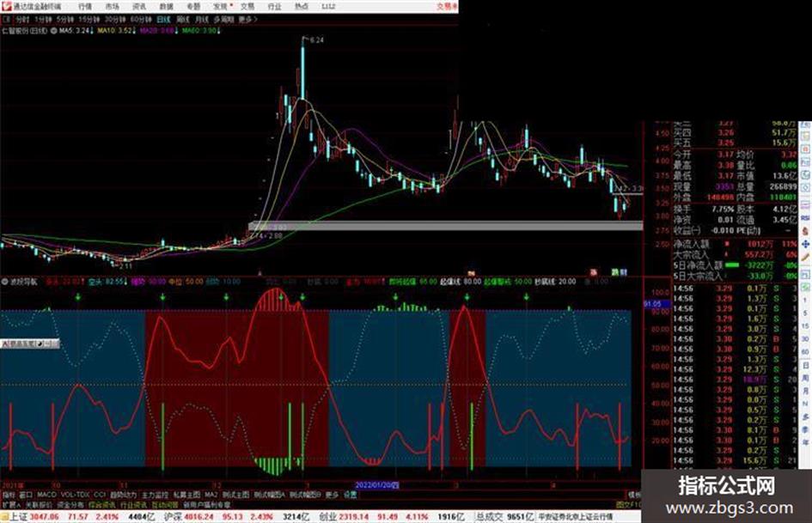
Task: Click the 创业 index value 2319.14 in the status bar
Action: [354, 517]
